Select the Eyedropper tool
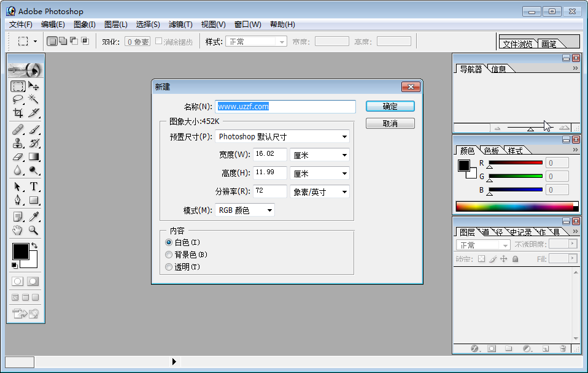This screenshot has width=588, height=373. pyautogui.click(x=34, y=217)
